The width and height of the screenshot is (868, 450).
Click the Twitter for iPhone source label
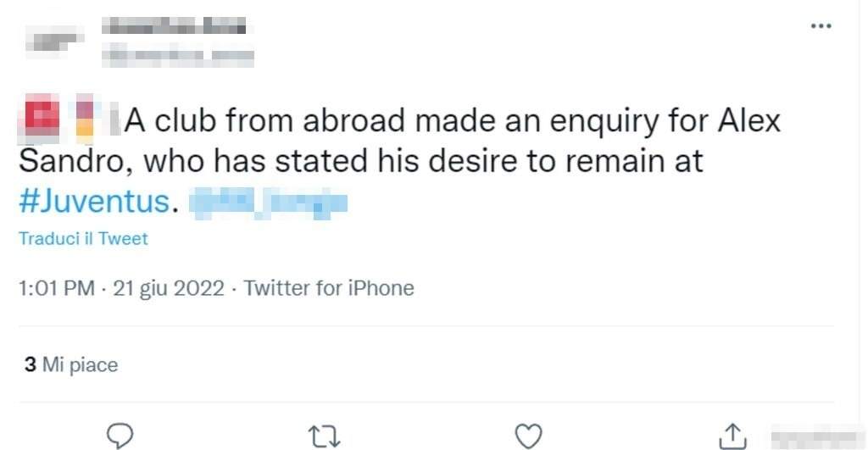[329, 288]
